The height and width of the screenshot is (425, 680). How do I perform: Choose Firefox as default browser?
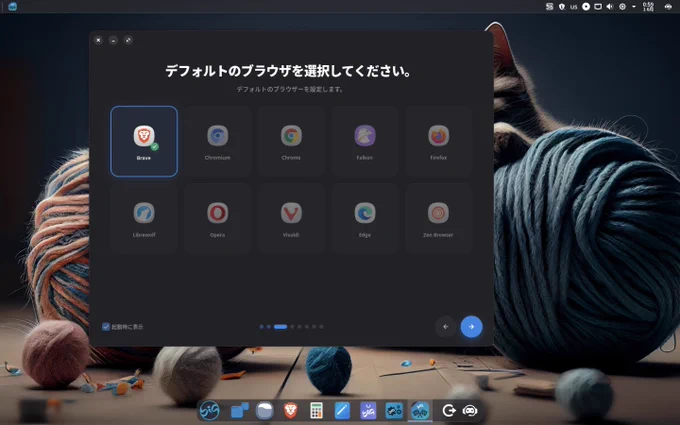438,141
